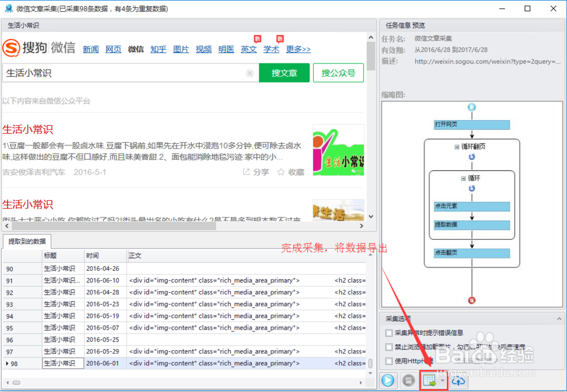Collapse the 循环翻页 box in the flowchart
Screen dimensions: 567x392
[456, 147]
